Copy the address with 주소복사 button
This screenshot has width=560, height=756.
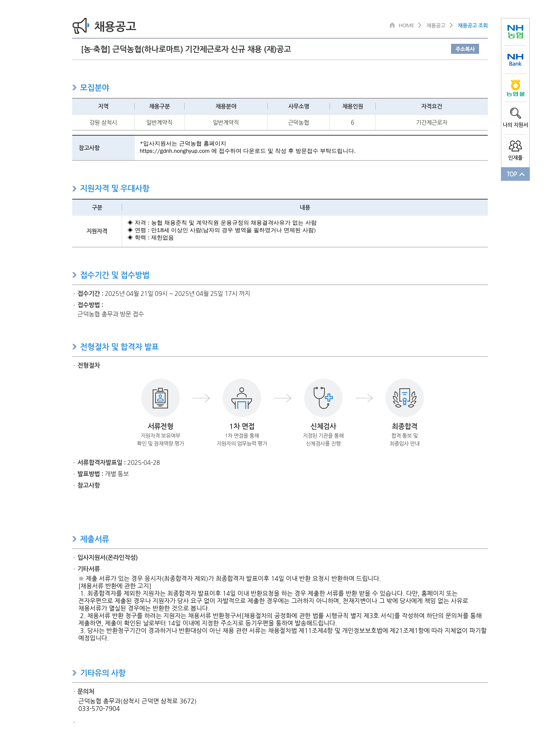point(465,49)
